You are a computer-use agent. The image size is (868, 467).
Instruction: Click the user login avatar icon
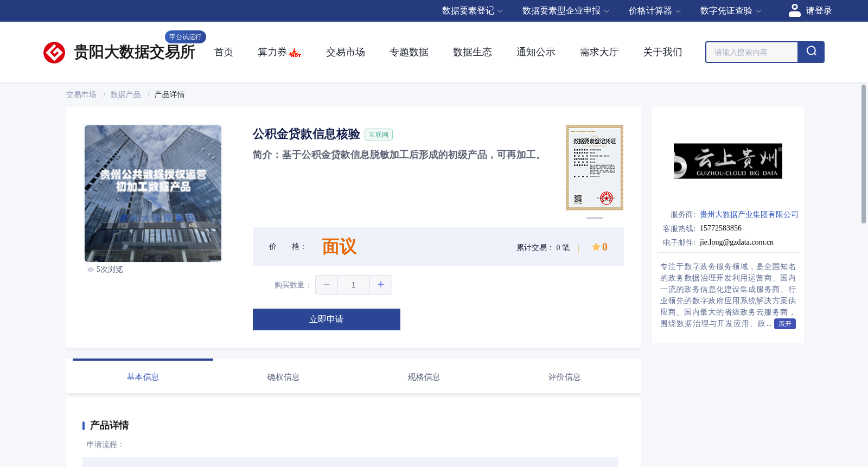pos(795,10)
